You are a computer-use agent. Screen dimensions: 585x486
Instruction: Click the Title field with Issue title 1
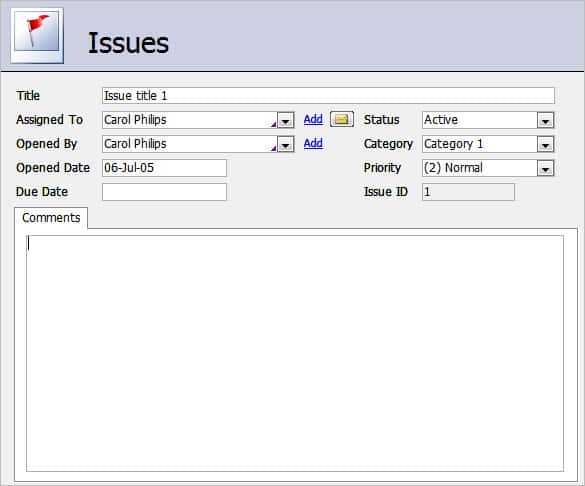[x=328, y=96]
